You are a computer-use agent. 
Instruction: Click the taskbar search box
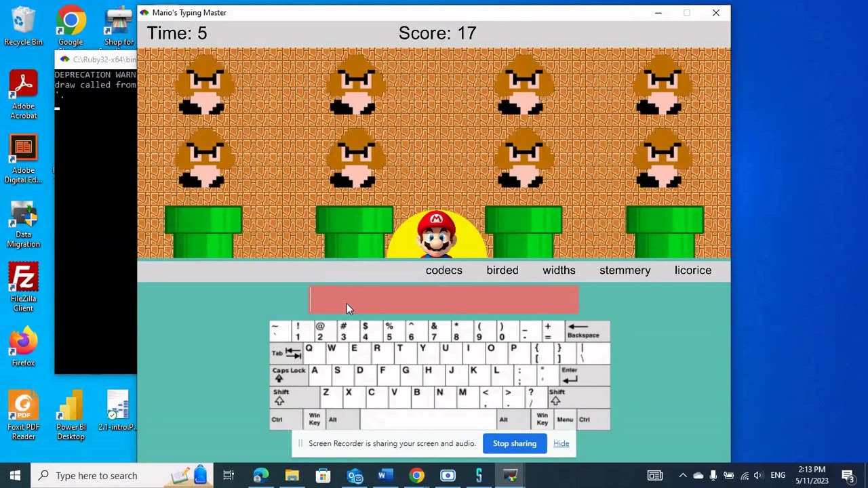[122, 475]
